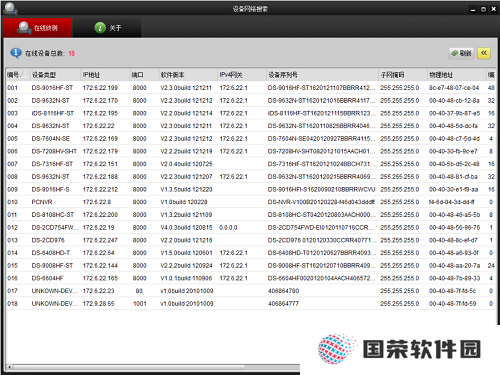Click version V1.3.2build 121109

(186, 215)
